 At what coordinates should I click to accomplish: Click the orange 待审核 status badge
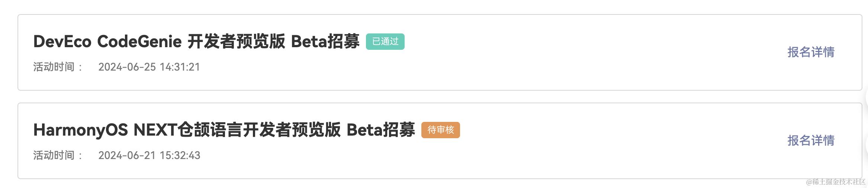pyautogui.click(x=440, y=130)
